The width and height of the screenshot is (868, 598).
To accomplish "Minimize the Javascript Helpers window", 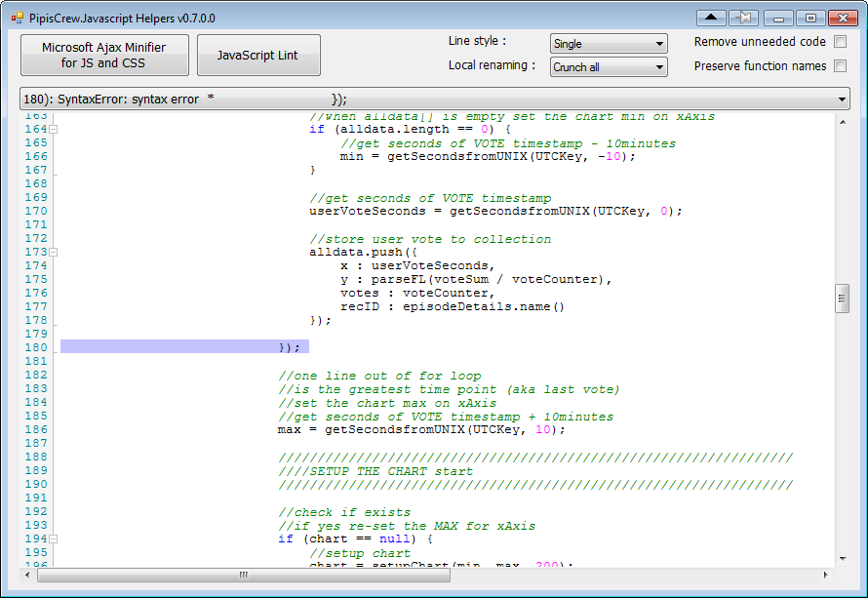I will pyautogui.click(x=778, y=18).
